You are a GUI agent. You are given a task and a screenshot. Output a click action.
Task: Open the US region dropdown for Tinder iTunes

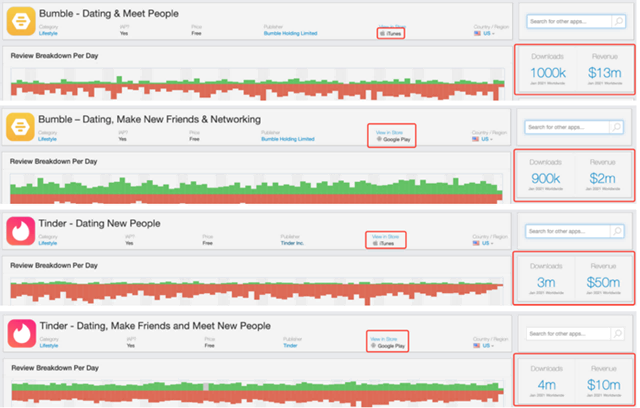click(485, 243)
